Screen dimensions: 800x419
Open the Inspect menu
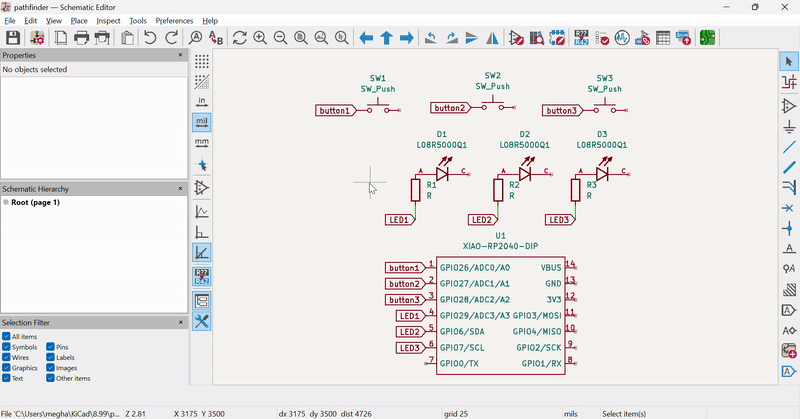108,20
